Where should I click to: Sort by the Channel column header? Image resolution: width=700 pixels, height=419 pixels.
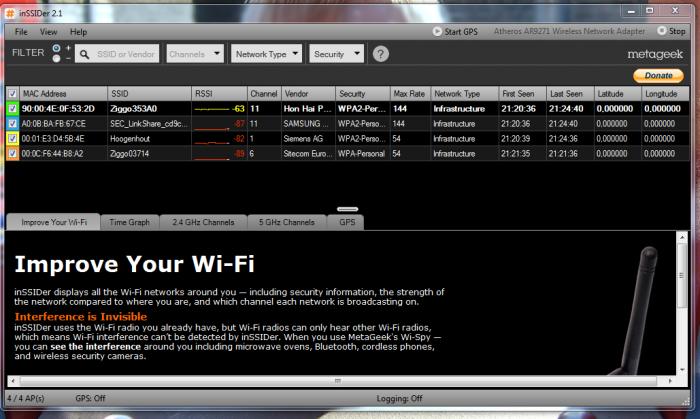pyautogui.click(x=264, y=94)
